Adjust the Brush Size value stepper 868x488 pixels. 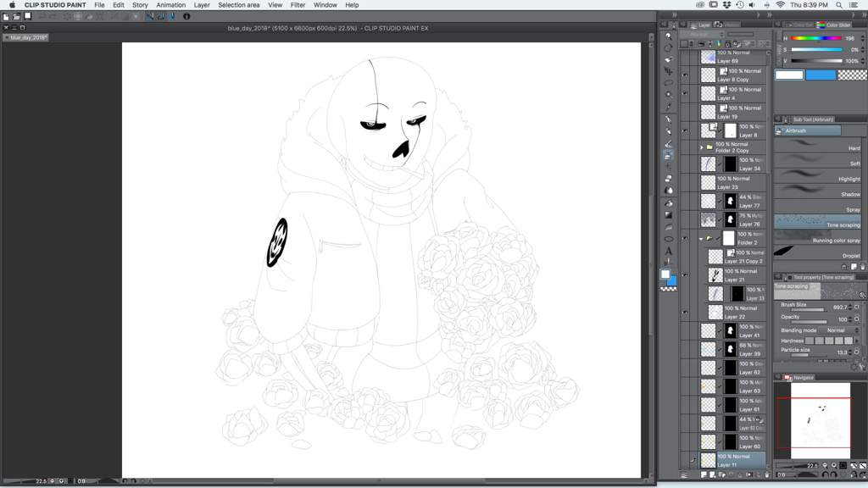[x=850, y=307]
